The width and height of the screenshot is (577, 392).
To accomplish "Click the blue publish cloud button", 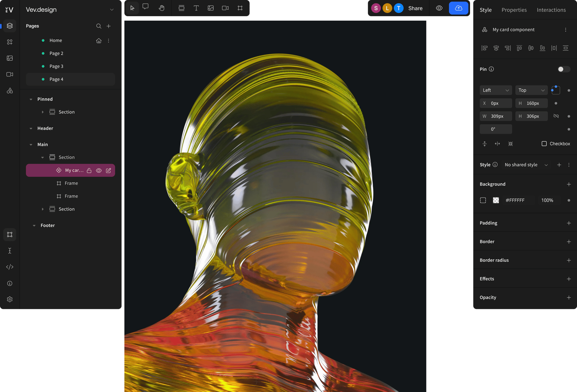I will [458, 8].
